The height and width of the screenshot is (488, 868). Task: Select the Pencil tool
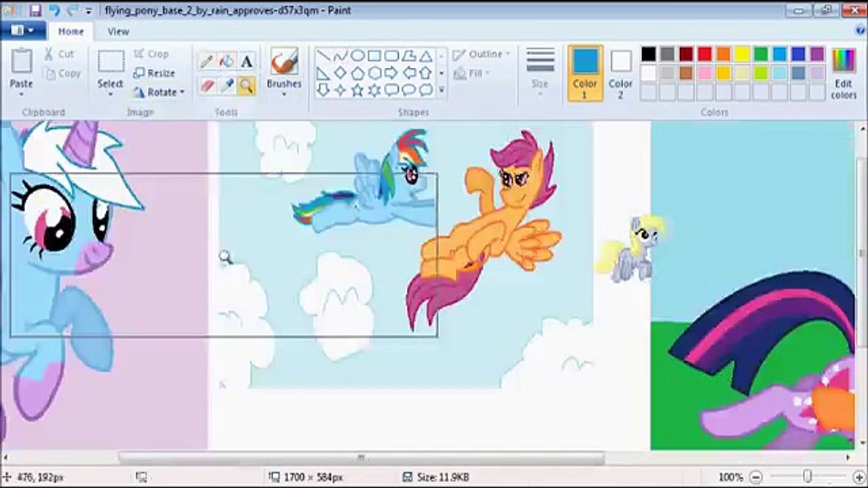click(208, 62)
